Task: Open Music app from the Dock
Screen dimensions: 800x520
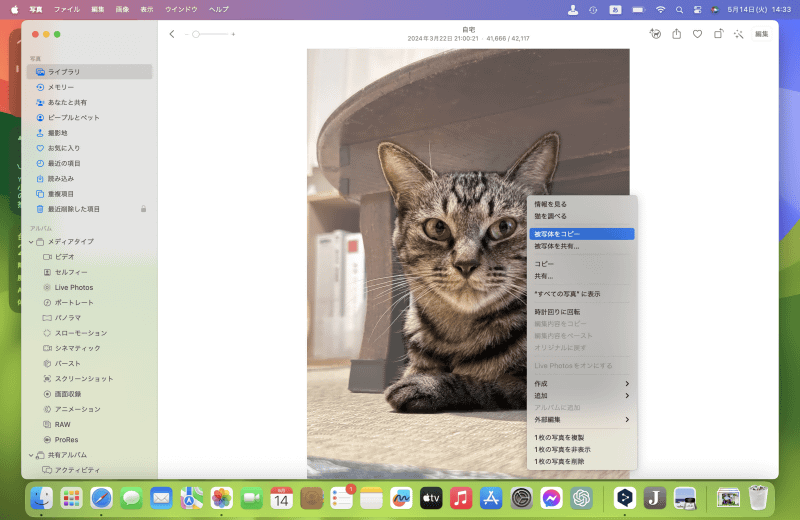Action: (461, 498)
